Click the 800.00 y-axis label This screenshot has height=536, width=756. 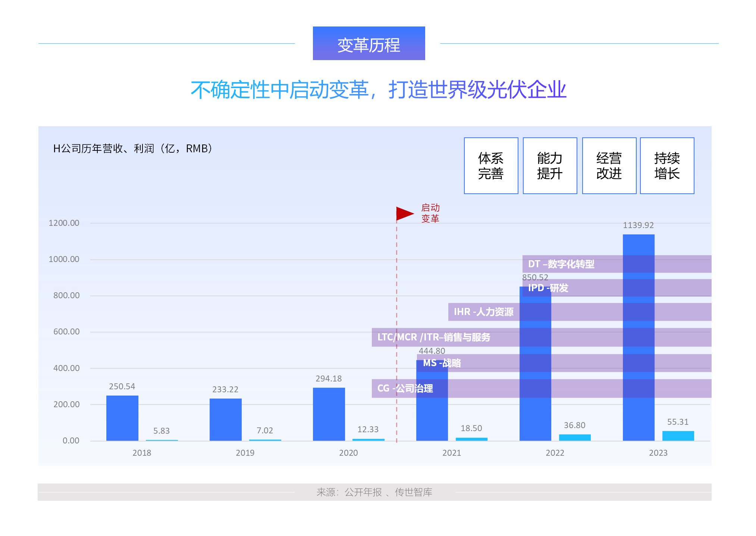[66, 295]
